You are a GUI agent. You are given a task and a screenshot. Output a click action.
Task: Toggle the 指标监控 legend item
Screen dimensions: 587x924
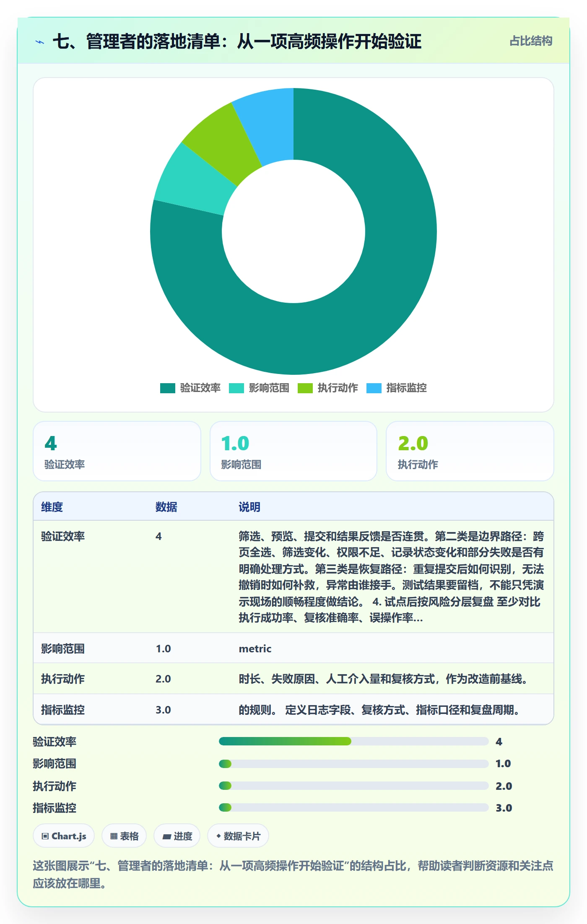coord(397,388)
